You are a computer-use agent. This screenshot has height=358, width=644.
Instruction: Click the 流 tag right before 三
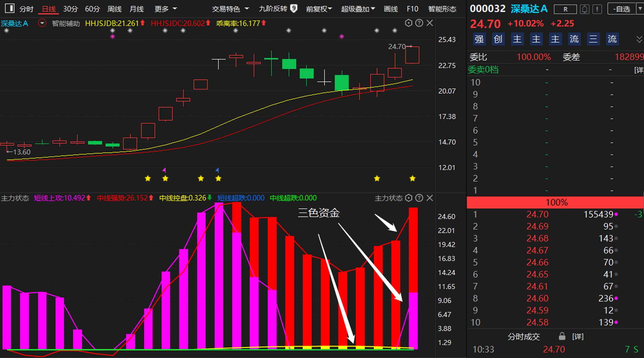574,39
